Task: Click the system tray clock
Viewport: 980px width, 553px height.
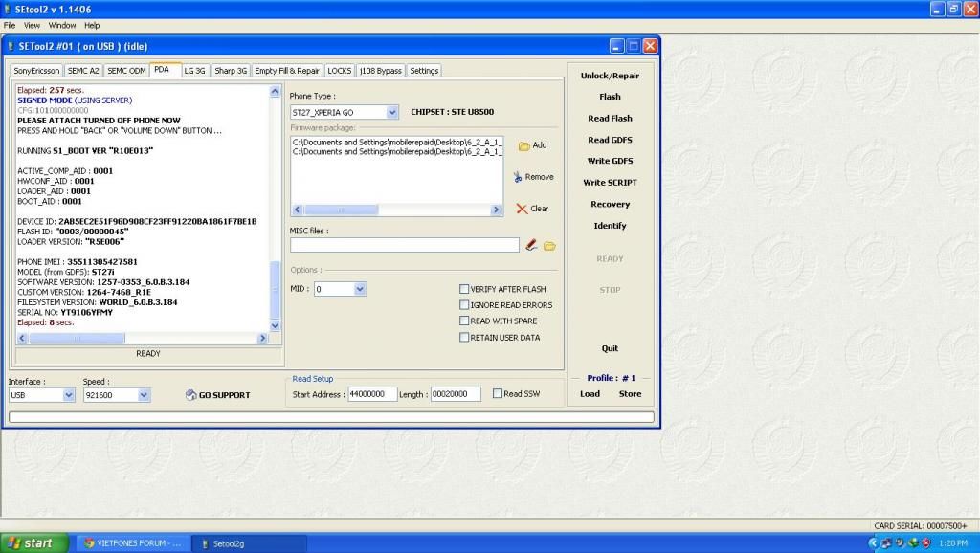Action: (x=954, y=543)
